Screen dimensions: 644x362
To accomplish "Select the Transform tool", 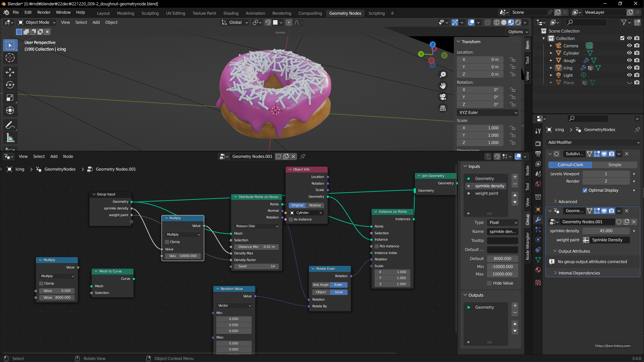I will (10, 110).
